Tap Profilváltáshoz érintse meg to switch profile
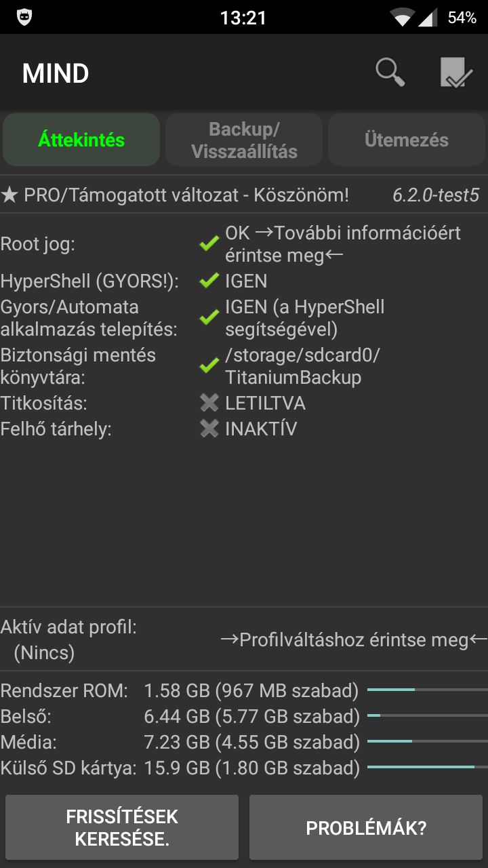 (354, 639)
